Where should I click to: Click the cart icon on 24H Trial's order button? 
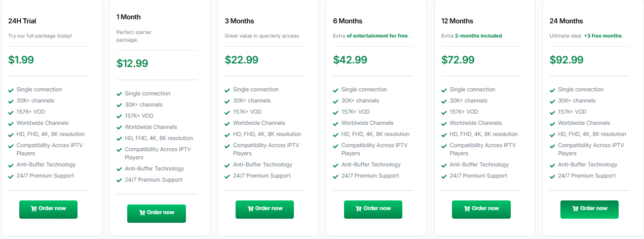coord(33,209)
